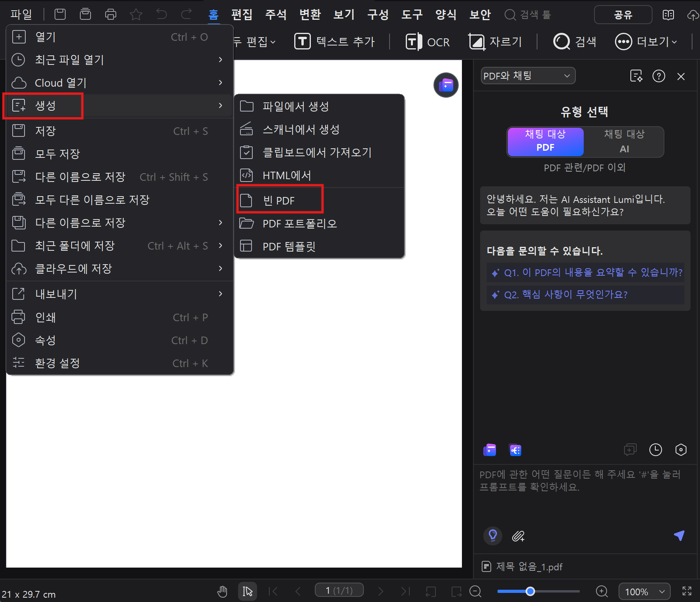Select 파일에서 생성 menu item
Viewport: 700px width, 602px height.
click(x=320, y=106)
